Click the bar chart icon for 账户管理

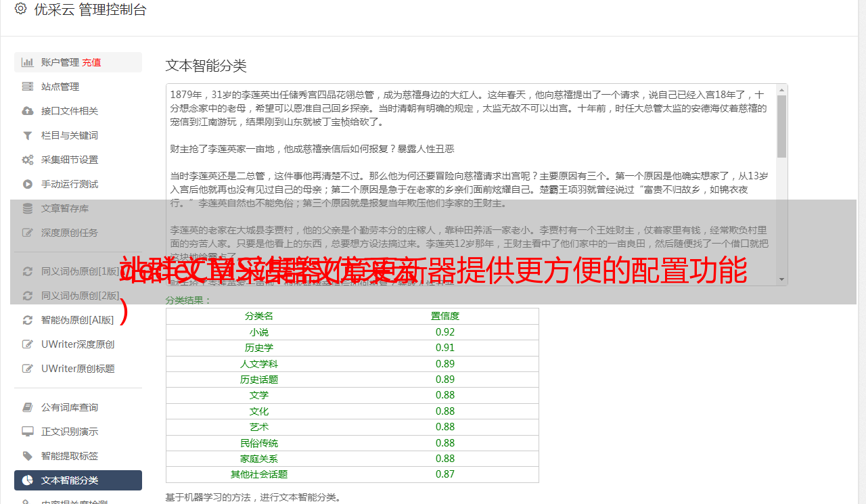pos(28,62)
